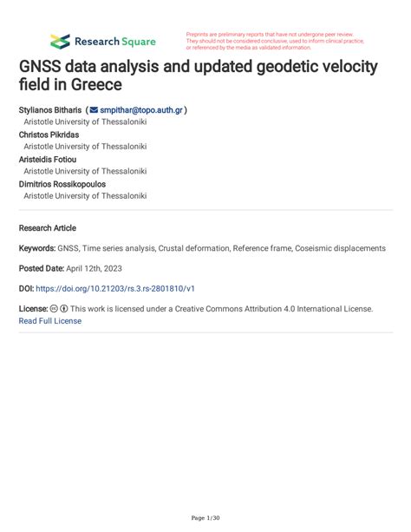
Task: Open the smpithar@topo.auth.gr email link
Action: pyautogui.click(x=141, y=110)
